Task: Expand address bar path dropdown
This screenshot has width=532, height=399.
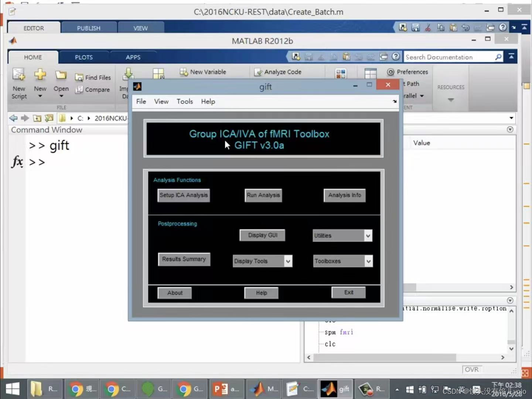Action: [x=511, y=118]
